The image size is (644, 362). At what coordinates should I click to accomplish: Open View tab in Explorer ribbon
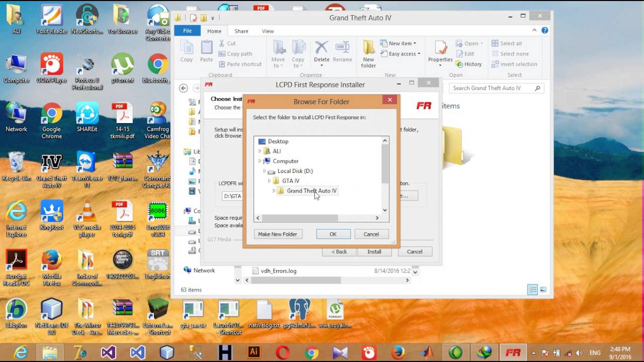tap(268, 31)
